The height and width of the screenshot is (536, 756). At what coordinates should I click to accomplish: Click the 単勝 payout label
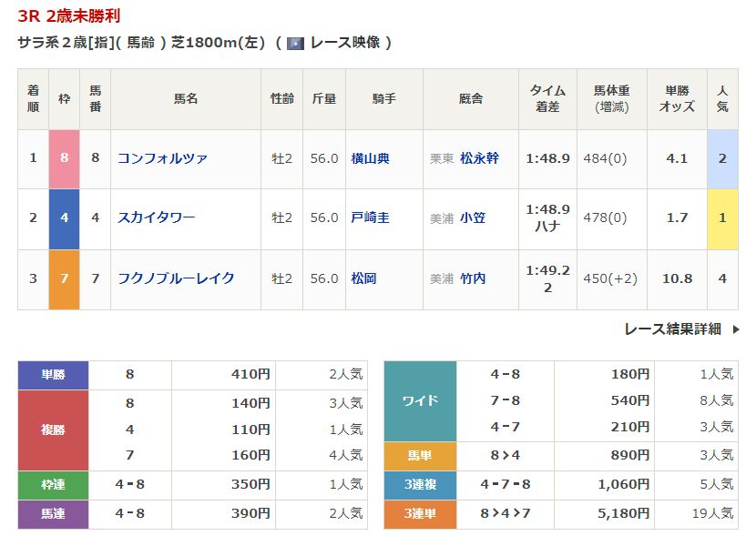coord(53,375)
